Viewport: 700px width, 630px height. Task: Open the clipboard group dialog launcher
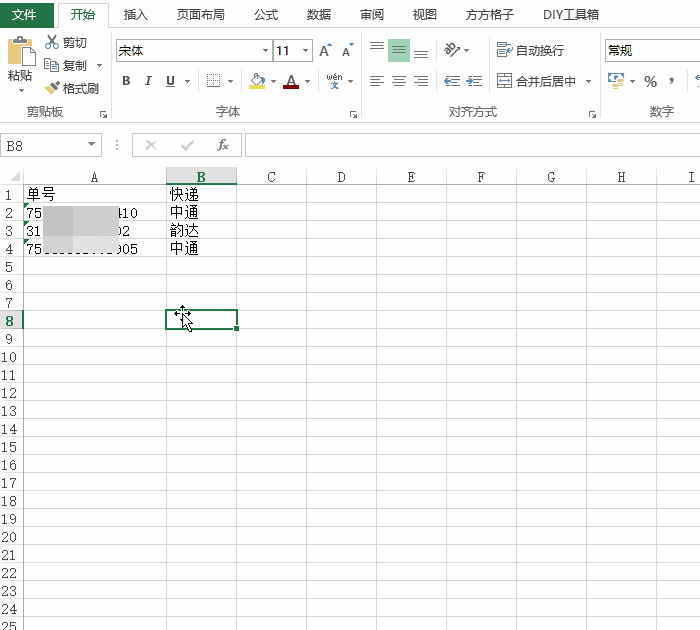point(104,115)
